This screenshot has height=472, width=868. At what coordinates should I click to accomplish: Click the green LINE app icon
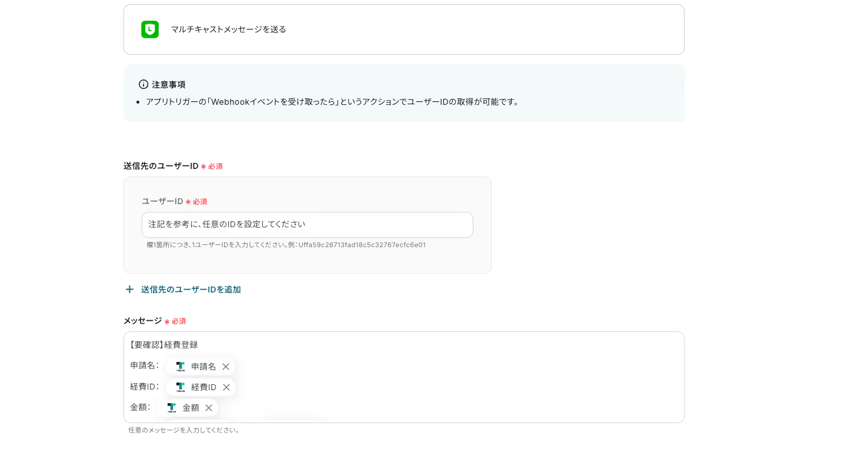[150, 29]
